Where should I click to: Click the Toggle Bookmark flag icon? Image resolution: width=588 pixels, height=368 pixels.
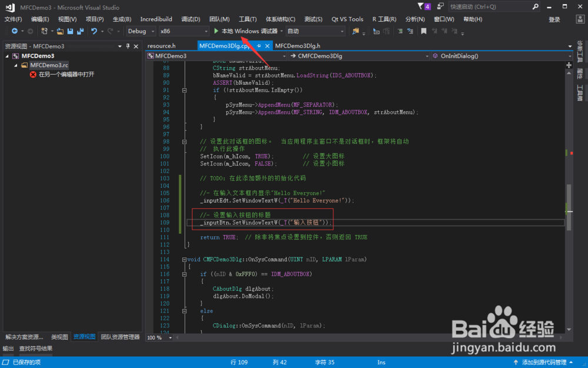424,31
